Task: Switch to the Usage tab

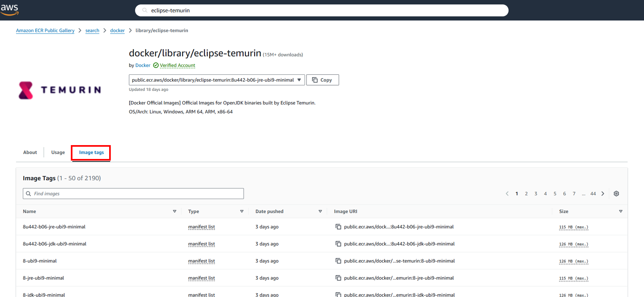Action: pyautogui.click(x=58, y=152)
